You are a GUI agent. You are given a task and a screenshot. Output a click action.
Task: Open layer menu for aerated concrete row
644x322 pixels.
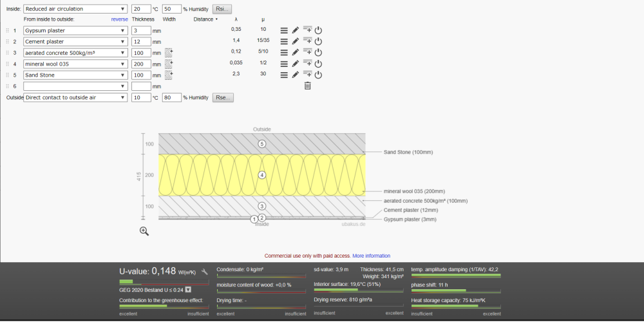click(x=284, y=53)
